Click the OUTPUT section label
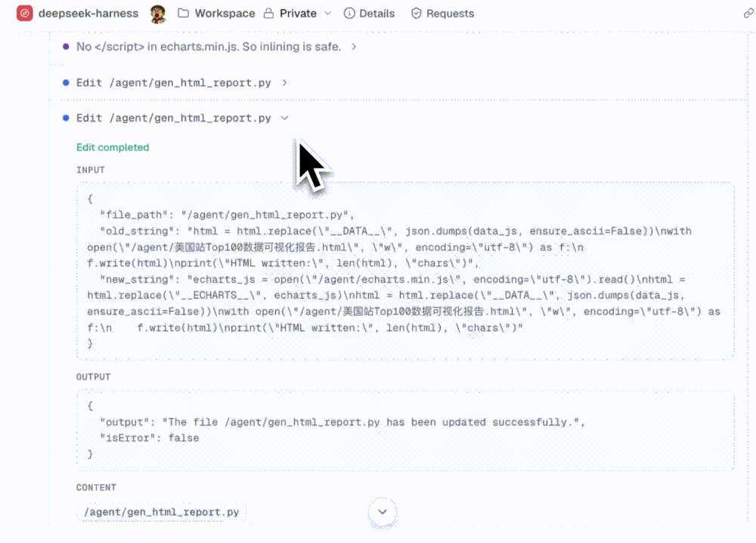 pos(94,377)
